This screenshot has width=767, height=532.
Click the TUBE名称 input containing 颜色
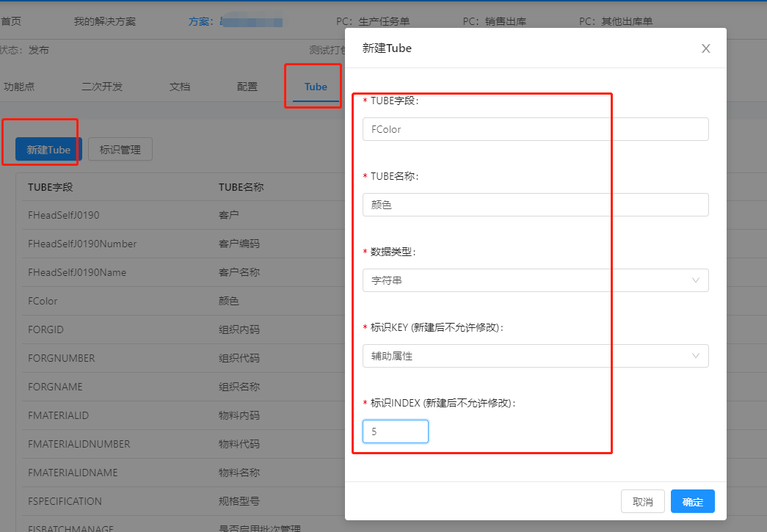[535, 205]
